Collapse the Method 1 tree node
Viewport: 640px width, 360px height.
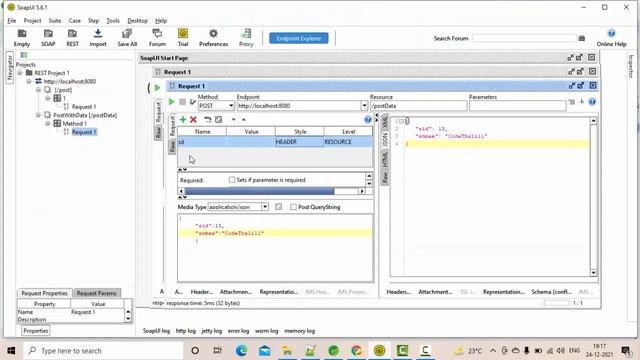[48, 124]
